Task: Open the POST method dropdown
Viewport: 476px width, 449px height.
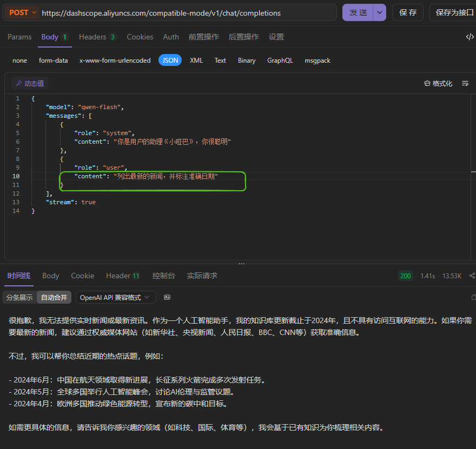Action: pyautogui.click(x=22, y=12)
